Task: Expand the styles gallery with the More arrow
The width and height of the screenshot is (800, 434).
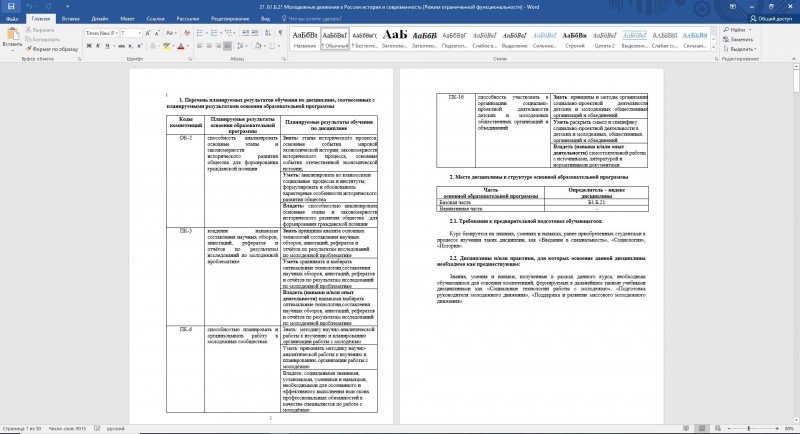Action: (x=713, y=47)
